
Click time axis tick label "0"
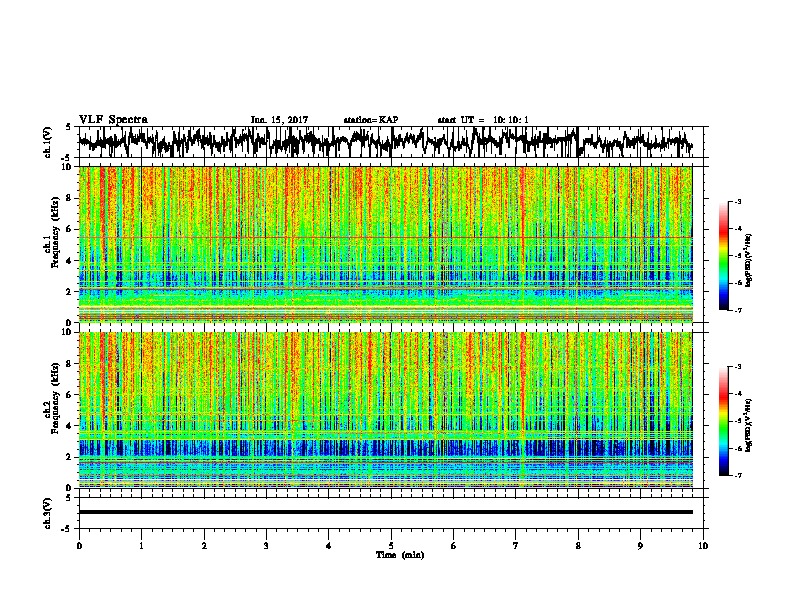79,546
